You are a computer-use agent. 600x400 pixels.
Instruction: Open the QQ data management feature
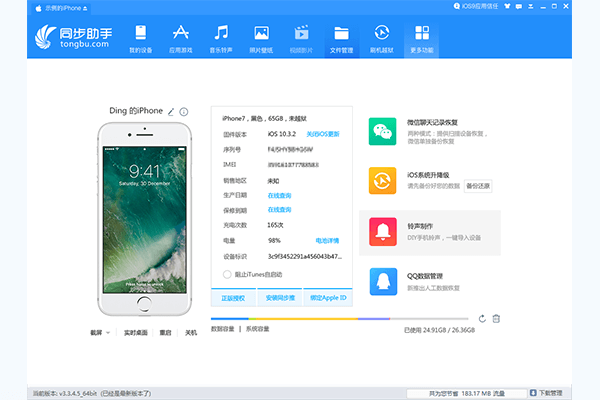(415, 281)
